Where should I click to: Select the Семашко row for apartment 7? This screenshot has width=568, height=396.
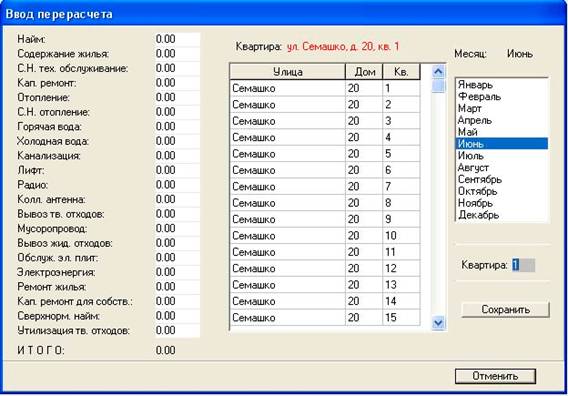[x=325, y=187]
